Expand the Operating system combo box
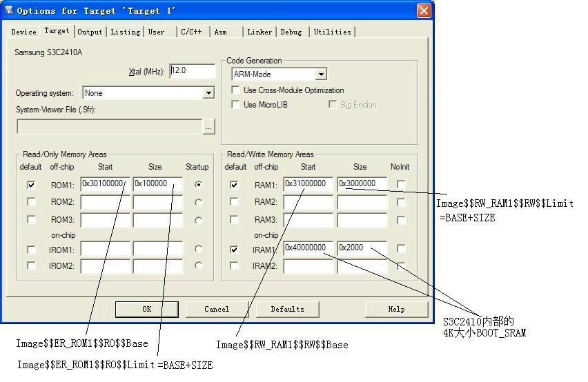Viewport: 588px width, 382px height. point(208,93)
